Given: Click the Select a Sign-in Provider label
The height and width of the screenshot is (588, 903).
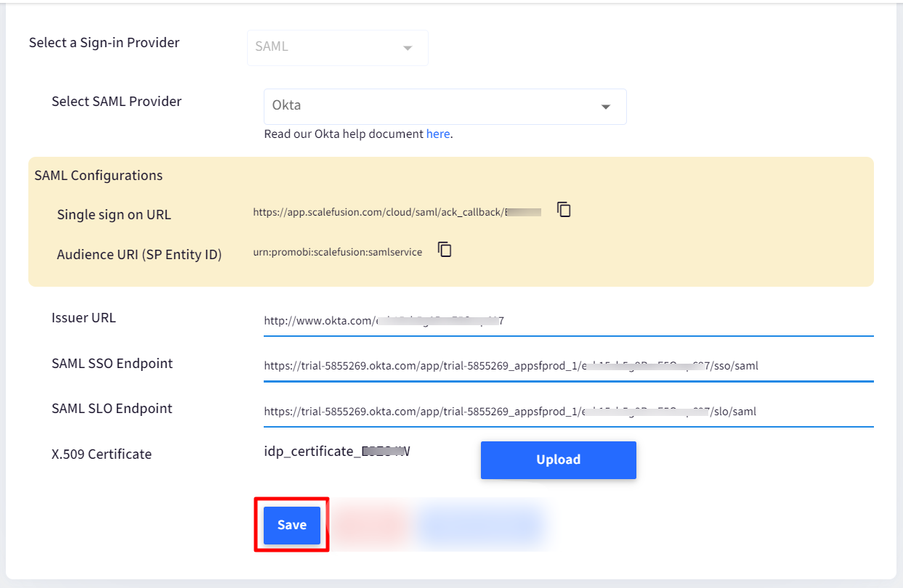Looking at the screenshot, I should click(104, 43).
